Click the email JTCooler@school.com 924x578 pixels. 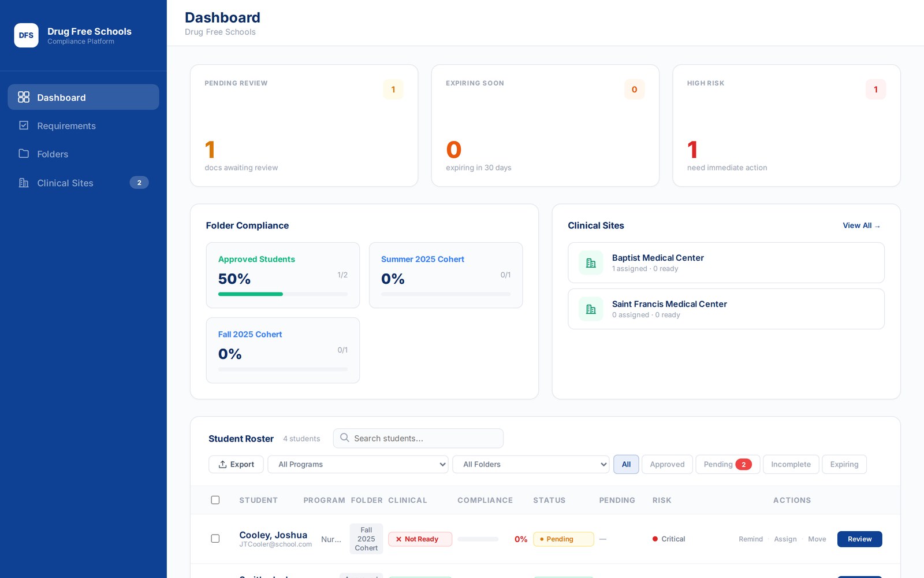tap(275, 544)
